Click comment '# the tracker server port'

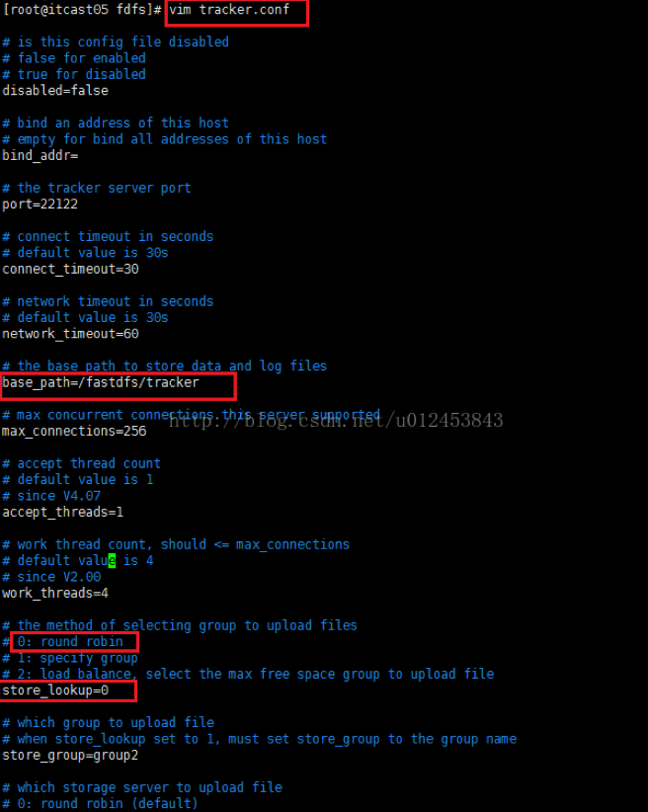point(97,188)
